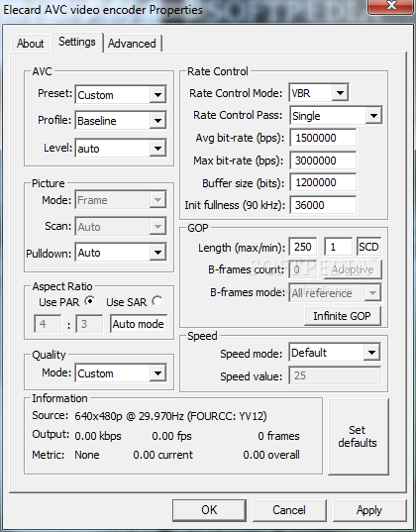Select the Settings tab
416x532 pixels.
(x=77, y=42)
